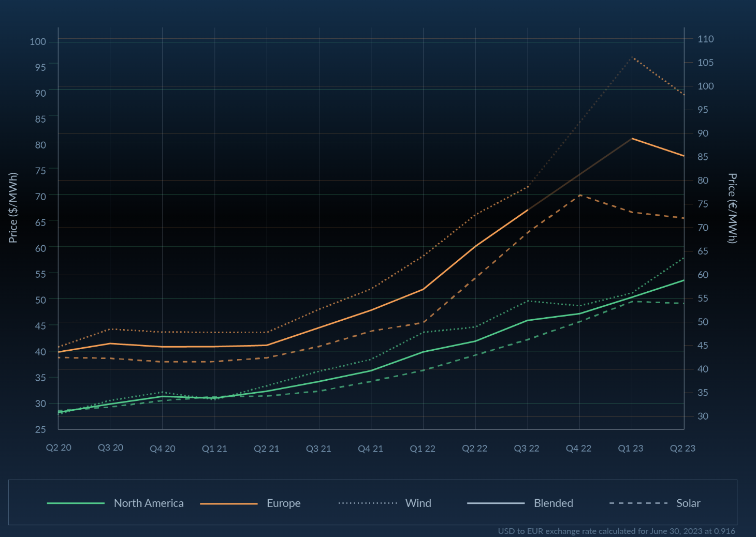Click the Europe wind peak at Q1 23
Image resolution: width=756 pixels, height=537 pixels.
click(632, 57)
